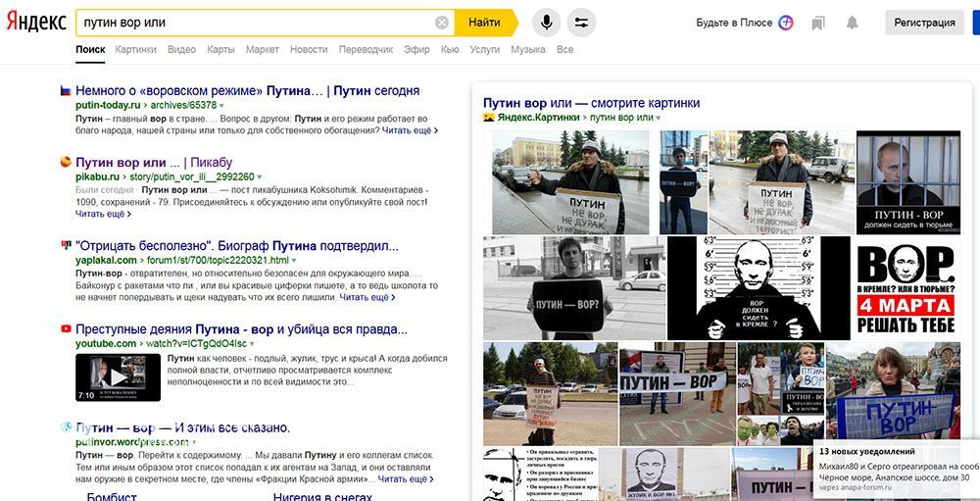Click Читать ещё under the wordpress snippet
The height and width of the screenshot is (501, 980).
point(406,479)
